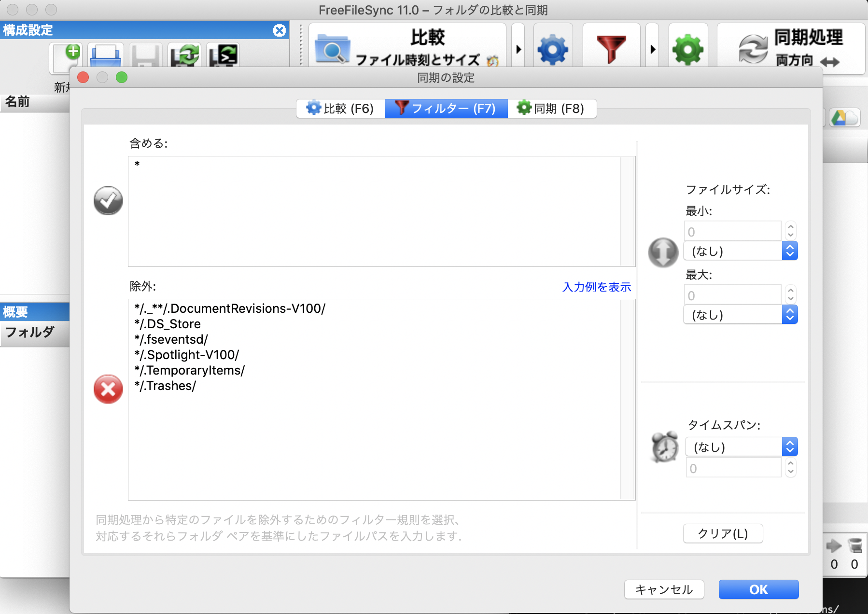Focus the 最小 minimum size number field
The image size is (868, 614).
tap(732, 231)
